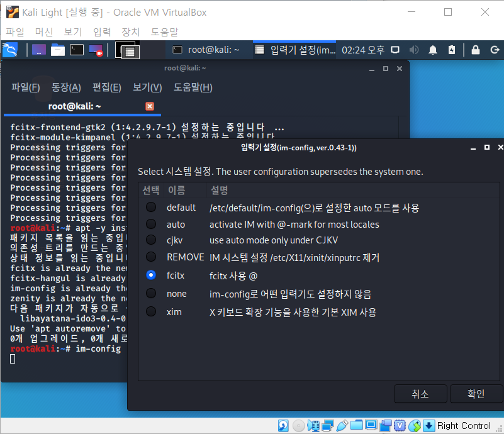Select the REMOVE radio button
Image resolution: width=504 pixels, height=434 pixels.
tap(151, 257)
